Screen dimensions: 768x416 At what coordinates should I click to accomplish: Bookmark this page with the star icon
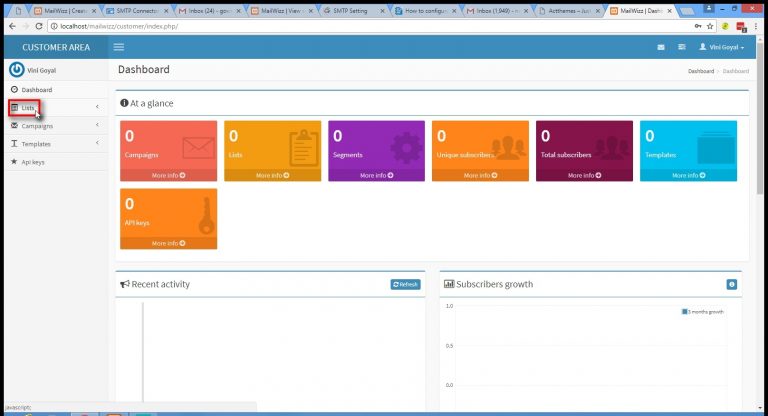(710, 26)
